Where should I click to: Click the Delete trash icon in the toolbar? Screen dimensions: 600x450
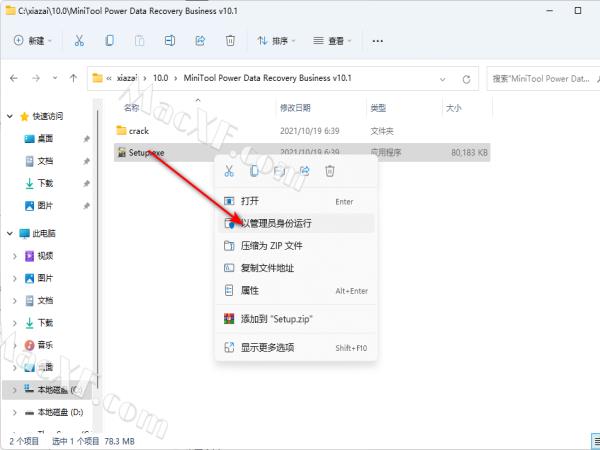click(230, 41)
